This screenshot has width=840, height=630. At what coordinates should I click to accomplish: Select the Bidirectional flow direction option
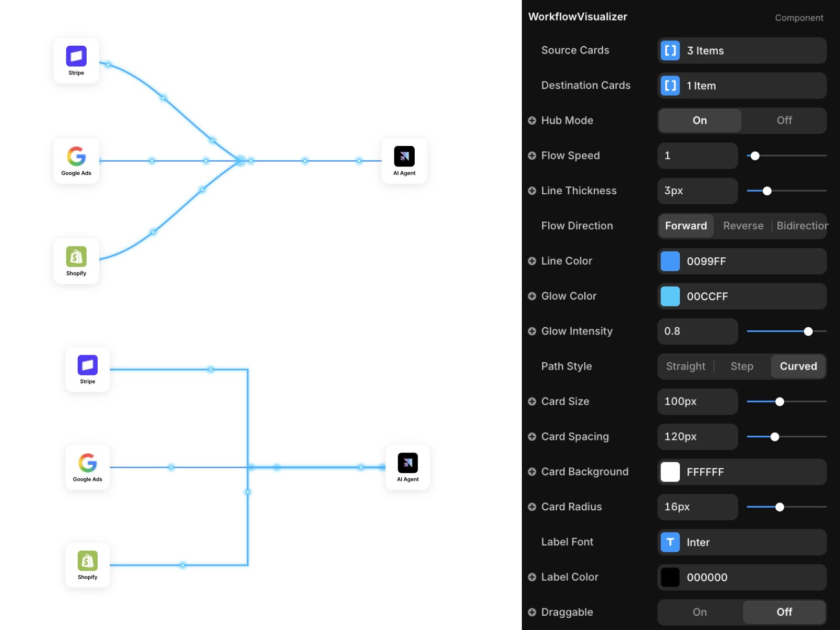(801, 226)
